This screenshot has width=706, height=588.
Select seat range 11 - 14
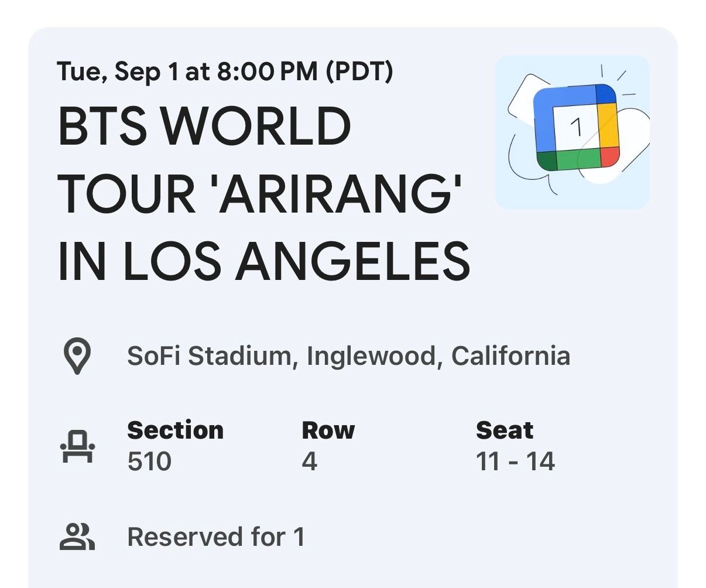coord(515,461)
